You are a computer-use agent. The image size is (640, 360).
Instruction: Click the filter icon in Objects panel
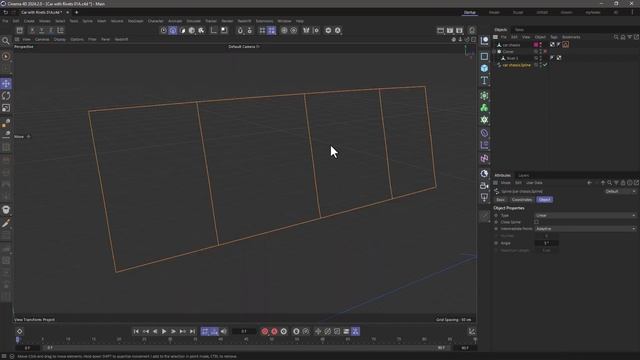629,37
